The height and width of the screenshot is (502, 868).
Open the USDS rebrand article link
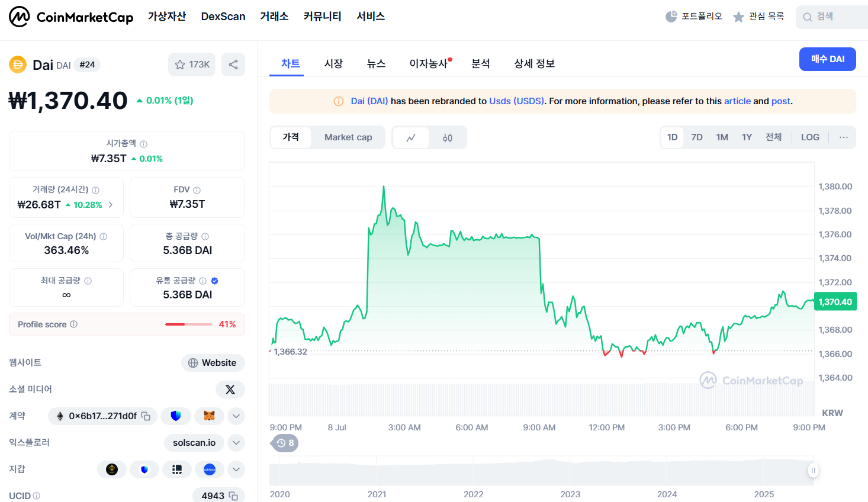tap(737, 101)
